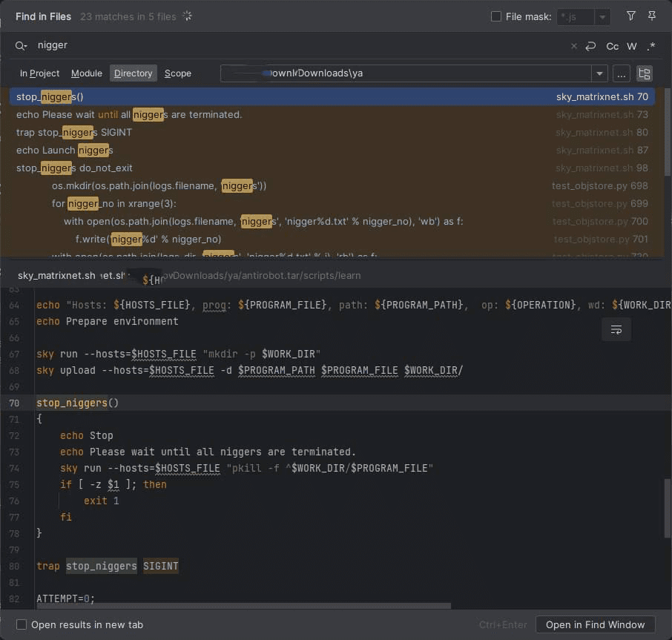Image resolution: width=672 pixels, height=640 pixels.
Task: Open the filter funnel icon options
Action: pos(631,16)
